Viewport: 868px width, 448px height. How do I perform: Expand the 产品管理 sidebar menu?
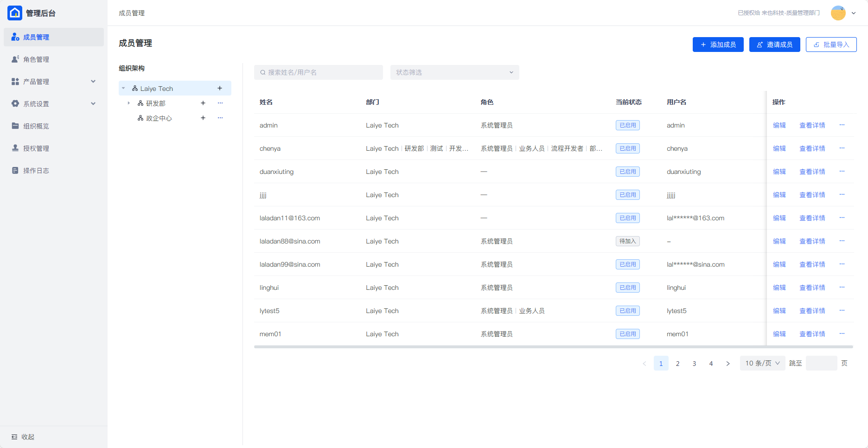54,82
